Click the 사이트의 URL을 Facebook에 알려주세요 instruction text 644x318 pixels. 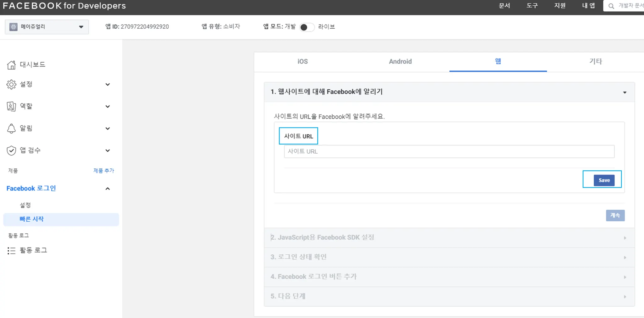329,116
